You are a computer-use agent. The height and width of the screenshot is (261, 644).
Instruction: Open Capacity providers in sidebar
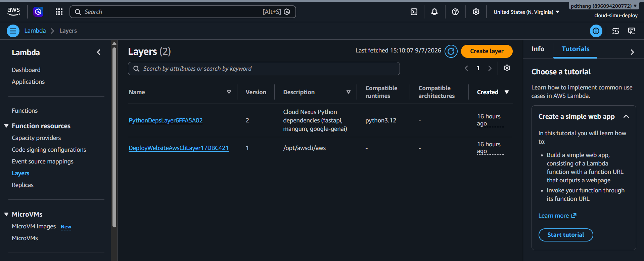point(36,138)
